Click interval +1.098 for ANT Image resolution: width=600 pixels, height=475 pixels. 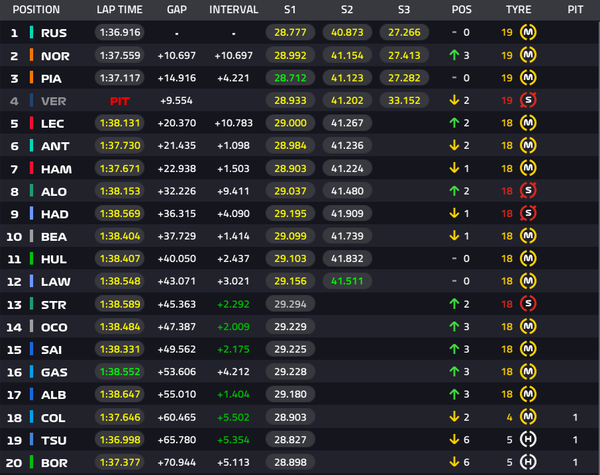(x=233, y=146)
